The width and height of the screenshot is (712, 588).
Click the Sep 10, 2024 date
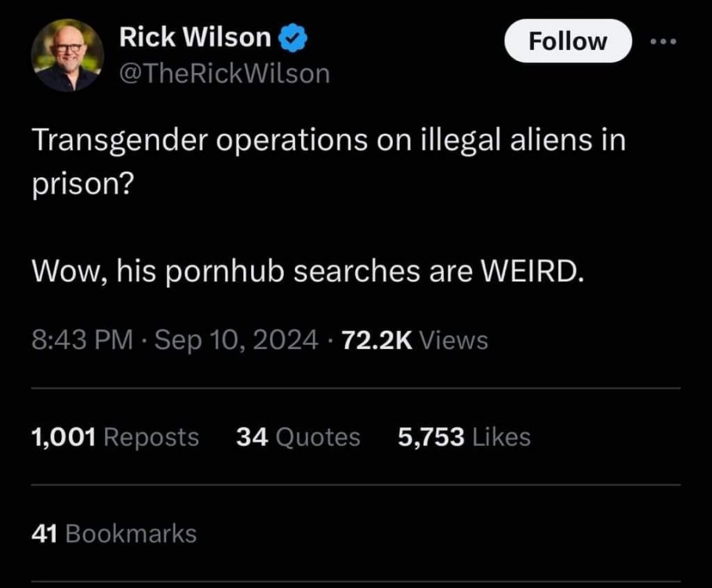[236, 339]
